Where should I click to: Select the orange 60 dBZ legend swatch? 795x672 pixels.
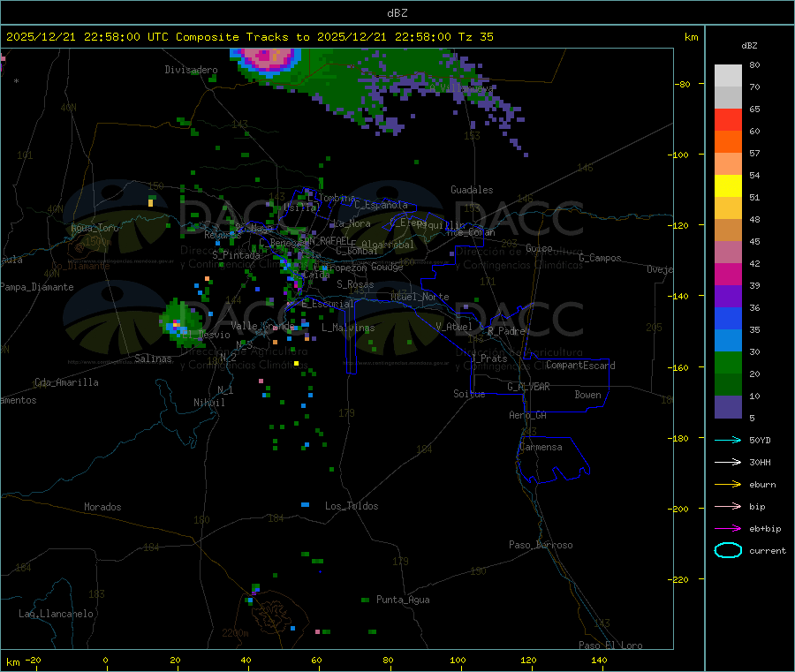coord(728,141)
